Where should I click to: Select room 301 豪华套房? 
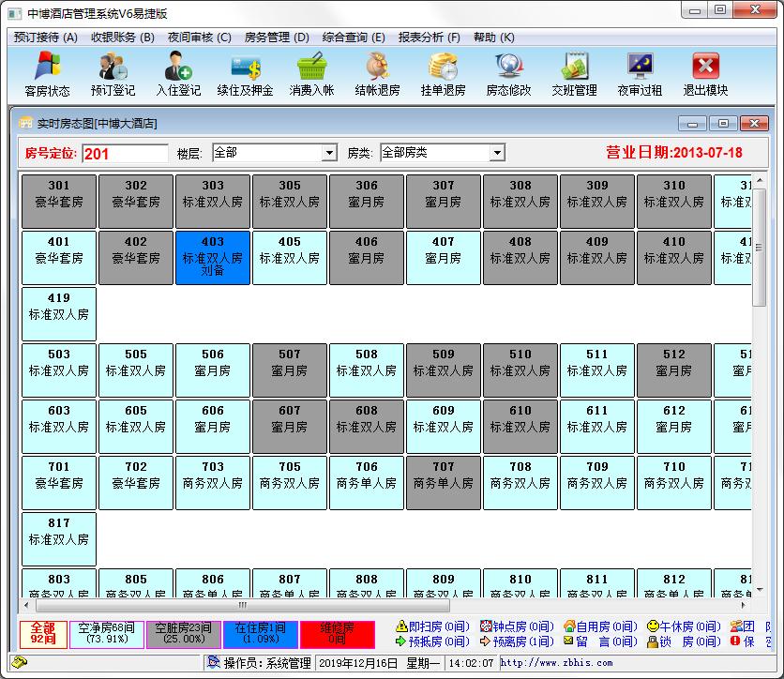(x=59, y=201)
